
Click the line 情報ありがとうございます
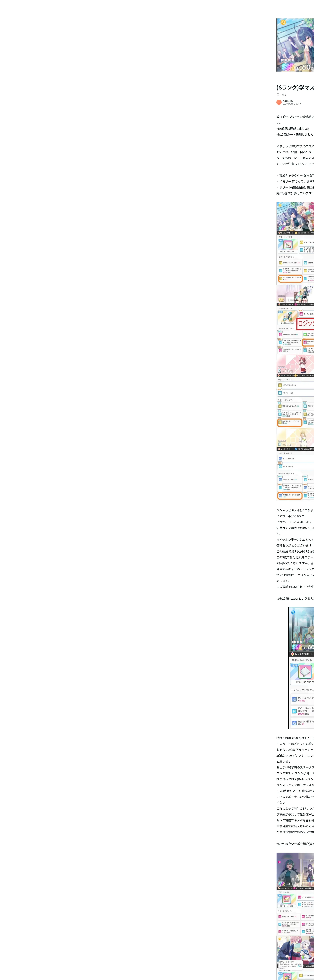(x=294, y=546)
